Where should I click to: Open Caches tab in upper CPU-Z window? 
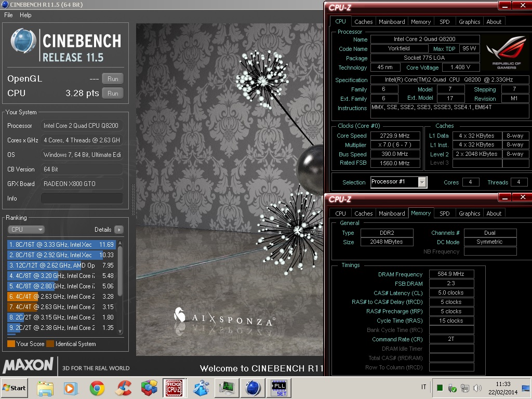(x=363, y=22)
